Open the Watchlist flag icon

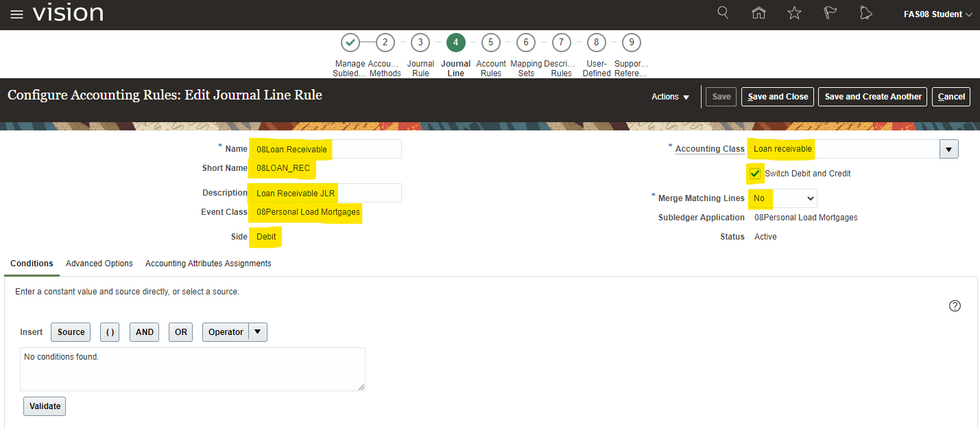[830, 14]
